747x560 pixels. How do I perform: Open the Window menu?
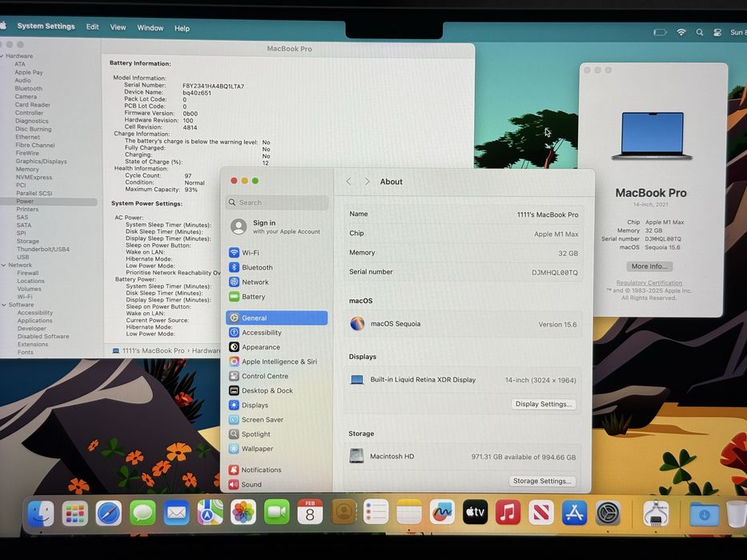[150, 28]
